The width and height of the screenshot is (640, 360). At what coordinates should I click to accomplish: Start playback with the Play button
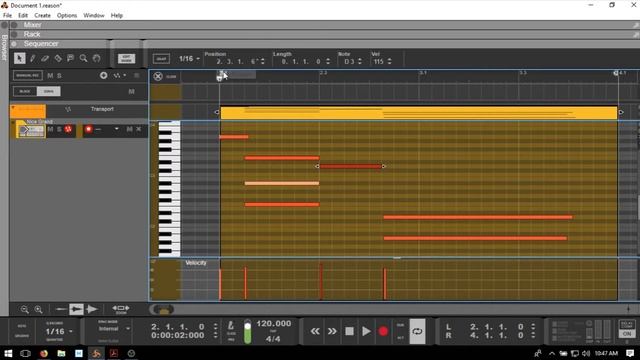click(366, 331)
